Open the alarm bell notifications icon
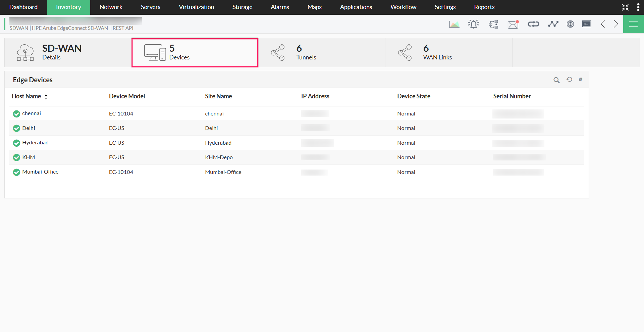Image resolution: width=644 pixels, height=332 pixels. 474,24
